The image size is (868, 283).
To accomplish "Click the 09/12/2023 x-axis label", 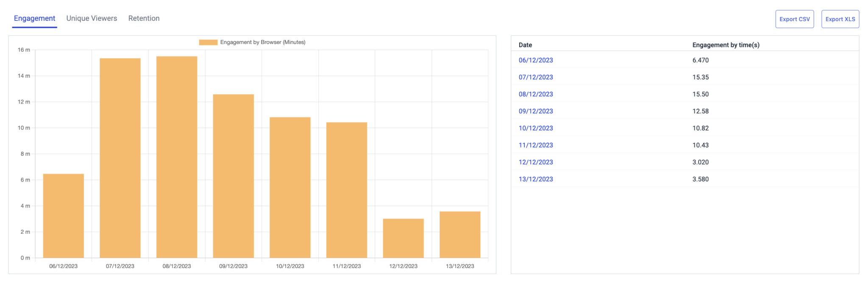I will click(234, 266).
